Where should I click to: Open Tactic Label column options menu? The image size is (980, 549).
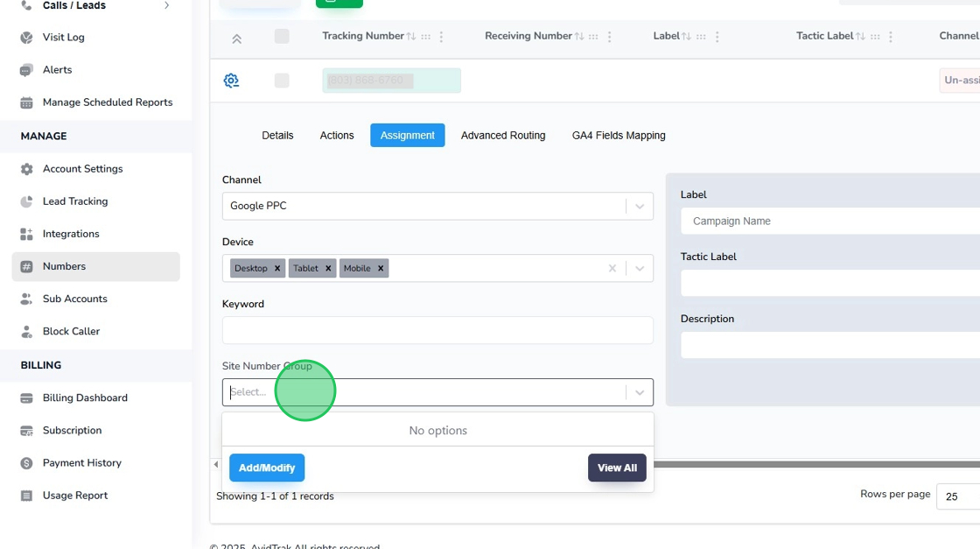click(891, 37)
